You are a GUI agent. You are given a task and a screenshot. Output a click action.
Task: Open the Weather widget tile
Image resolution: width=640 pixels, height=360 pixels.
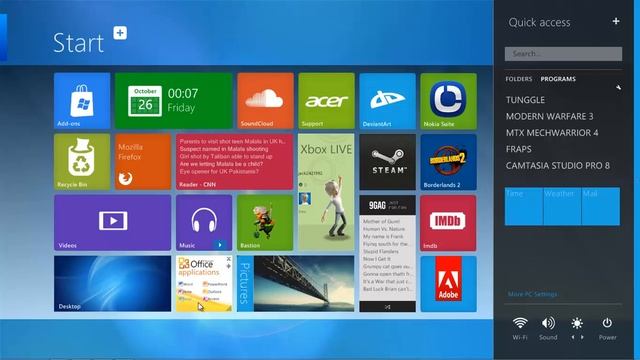pos(562,207)
